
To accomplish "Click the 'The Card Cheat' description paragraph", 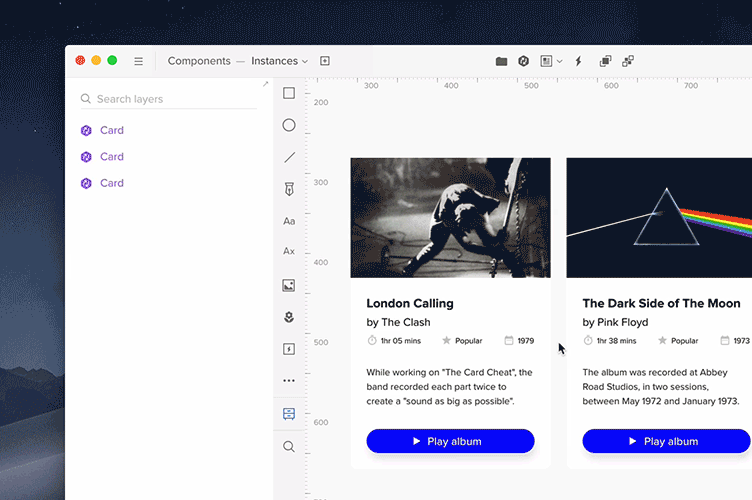I will click(x=449, y=387).
